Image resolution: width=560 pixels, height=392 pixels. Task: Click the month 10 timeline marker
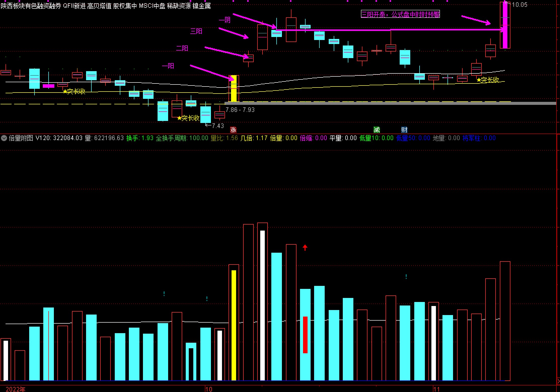tap(209, 389)
